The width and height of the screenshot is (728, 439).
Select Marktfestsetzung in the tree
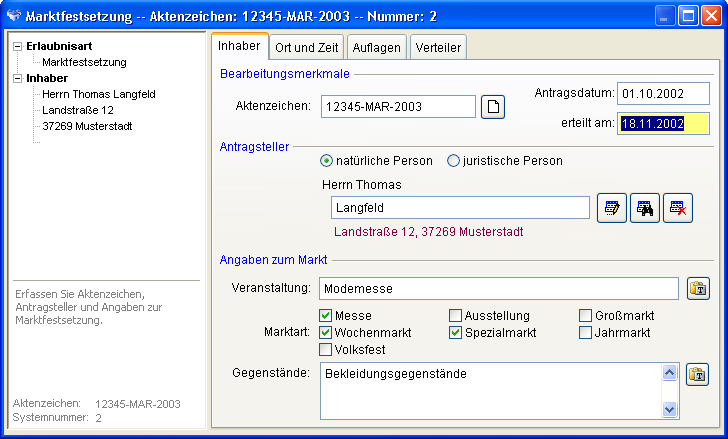click(84, 62)
